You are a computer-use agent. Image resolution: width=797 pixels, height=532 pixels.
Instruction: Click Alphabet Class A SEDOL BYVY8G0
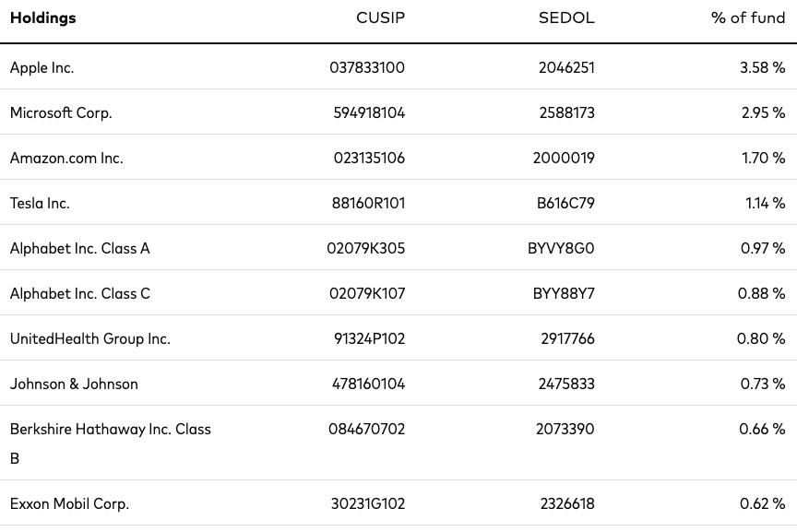point(561,248)
